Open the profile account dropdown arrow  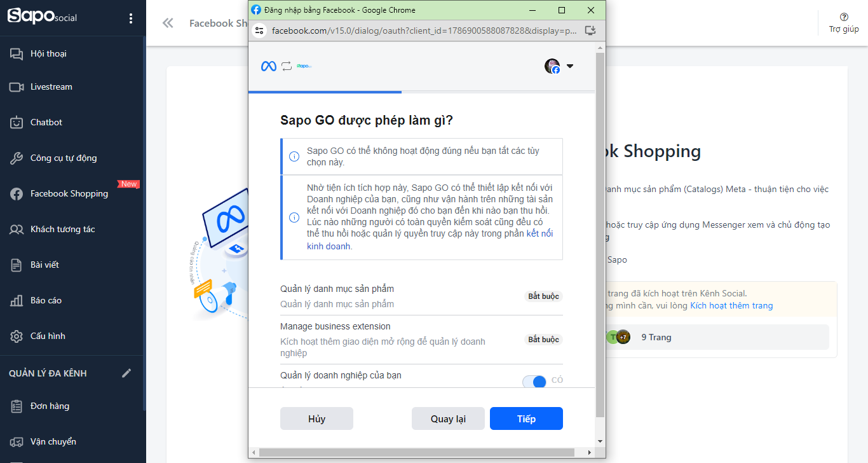569,66
